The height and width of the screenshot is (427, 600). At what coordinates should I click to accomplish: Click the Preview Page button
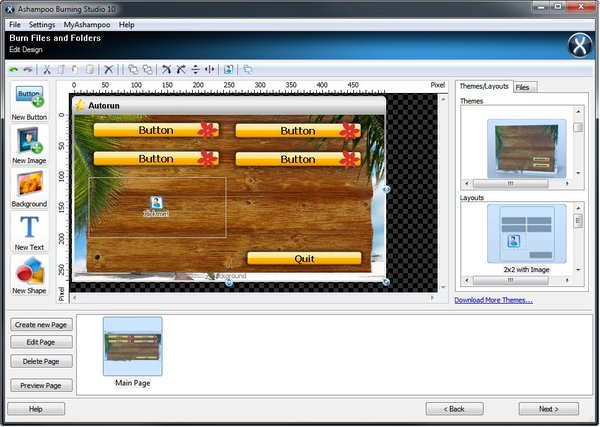[42, 385]
